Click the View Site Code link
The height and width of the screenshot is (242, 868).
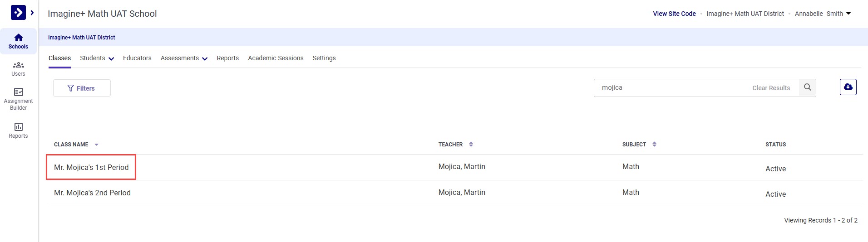(x=674, y=14)
